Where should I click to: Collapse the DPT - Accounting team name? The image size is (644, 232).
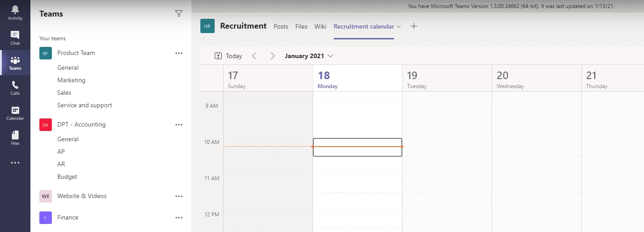tap(81, 124)
